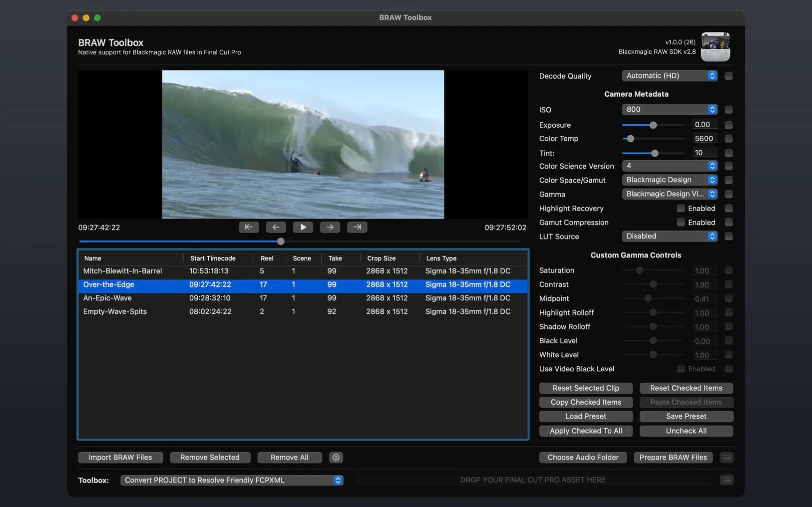Click the go to first frame button

coord(249,227)
